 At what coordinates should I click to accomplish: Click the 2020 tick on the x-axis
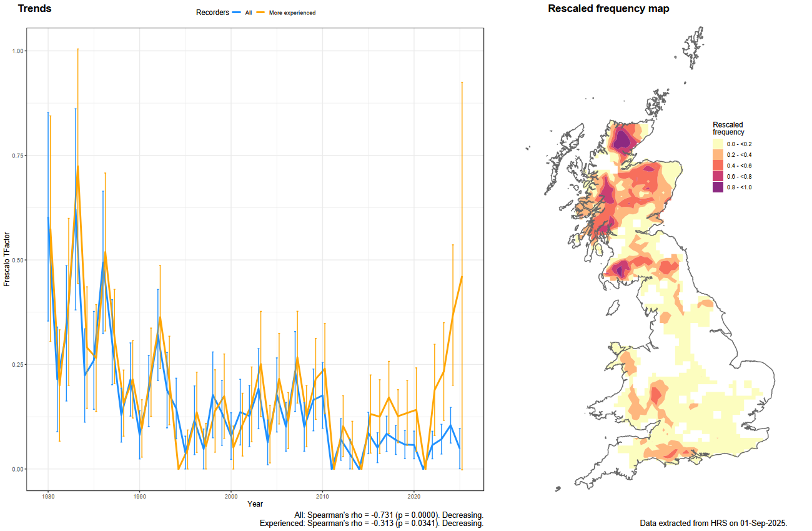click(x=414, y=495)
